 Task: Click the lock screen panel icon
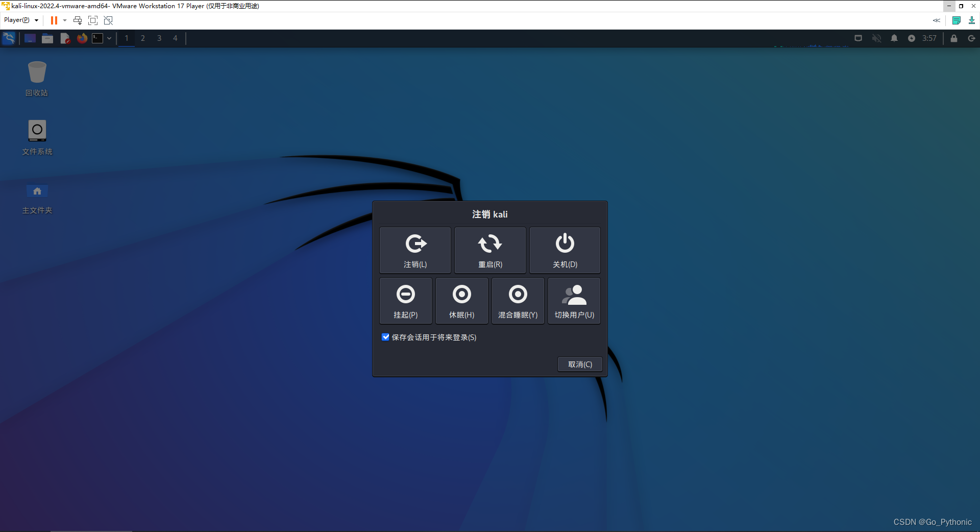(x=954, y=38)
